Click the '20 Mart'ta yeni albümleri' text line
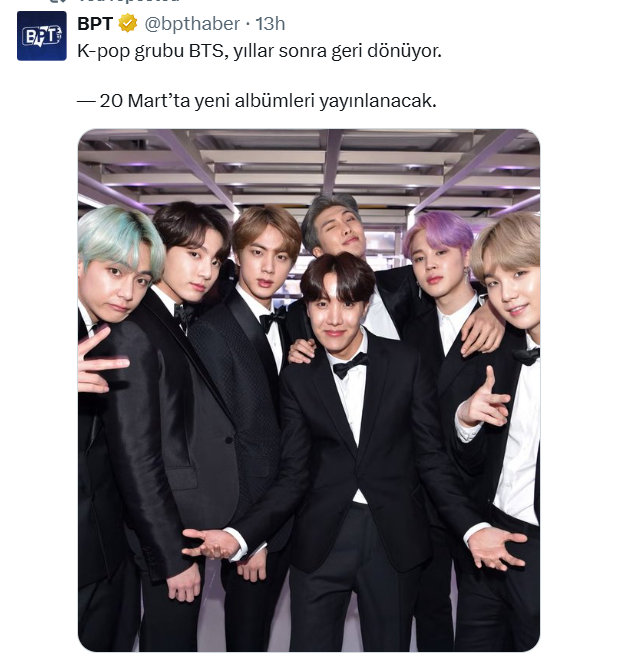 pos(257,101)
